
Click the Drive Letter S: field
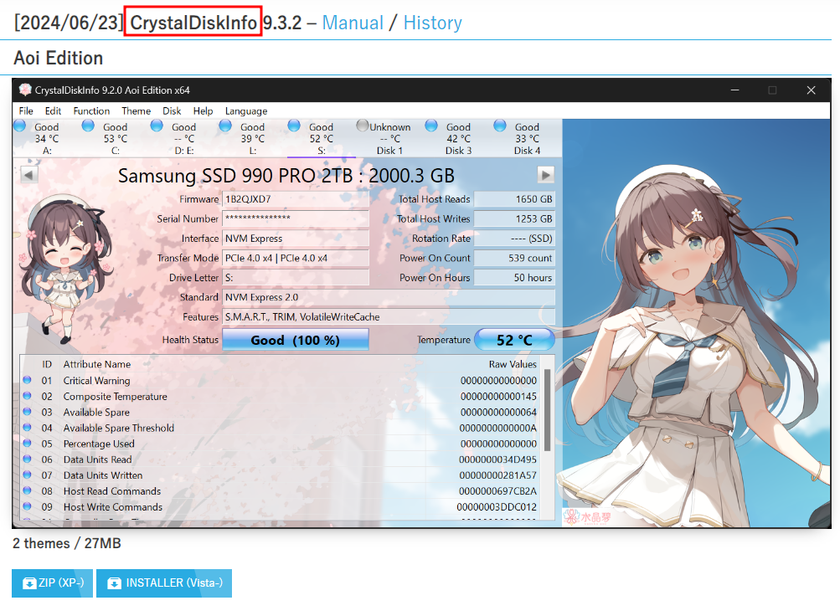point(296,277)
